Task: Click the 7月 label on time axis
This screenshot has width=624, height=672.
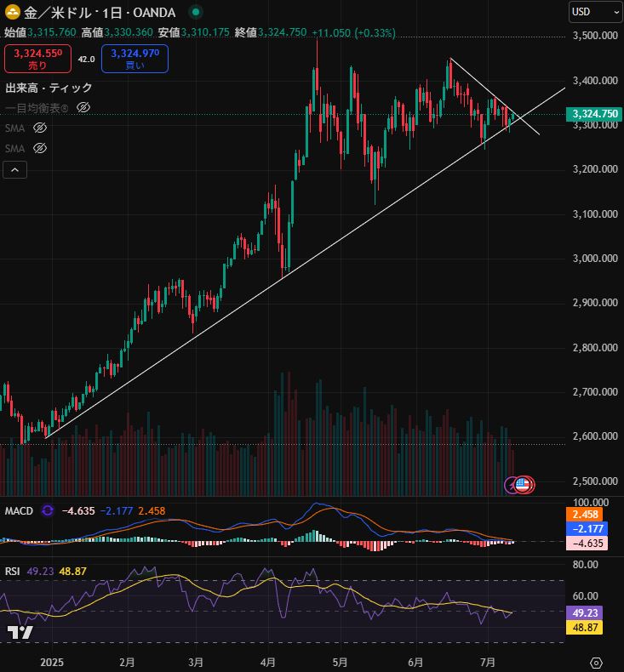Action: [488, 662]
